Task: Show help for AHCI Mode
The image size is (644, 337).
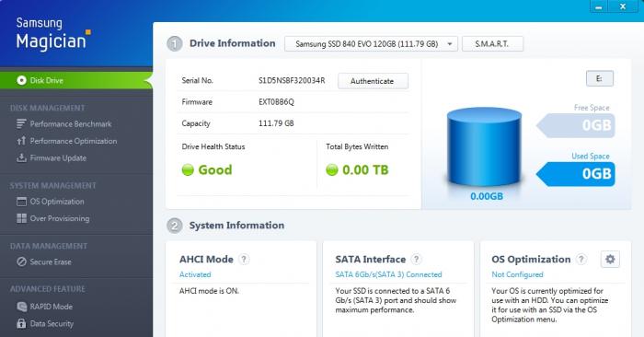Action: tap(244, 260)
